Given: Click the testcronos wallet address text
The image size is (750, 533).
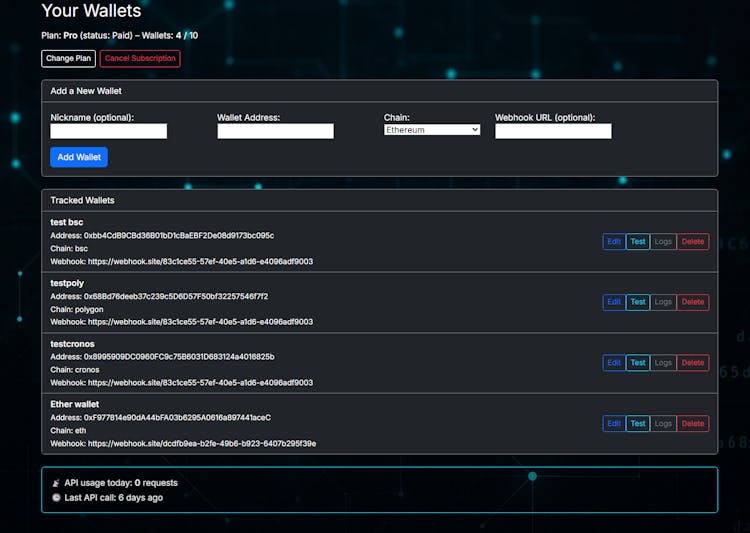Looking at the screenshot, I should [162, 357].
